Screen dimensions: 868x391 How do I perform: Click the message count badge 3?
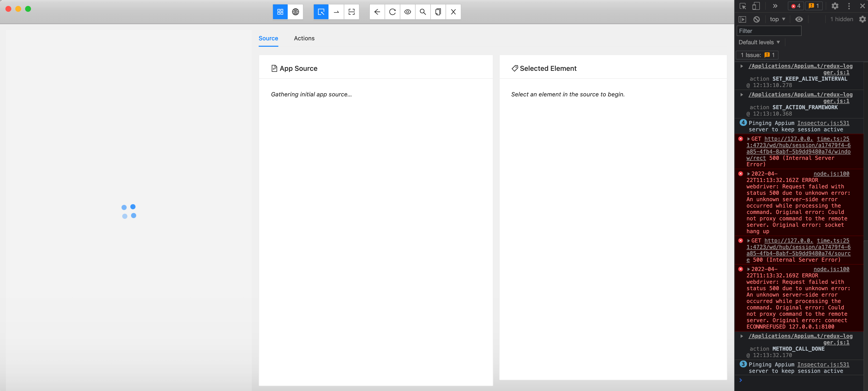coord(743,364)
